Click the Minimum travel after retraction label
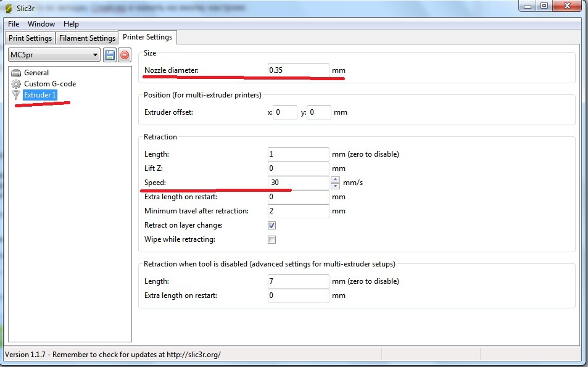 point(196,211)
